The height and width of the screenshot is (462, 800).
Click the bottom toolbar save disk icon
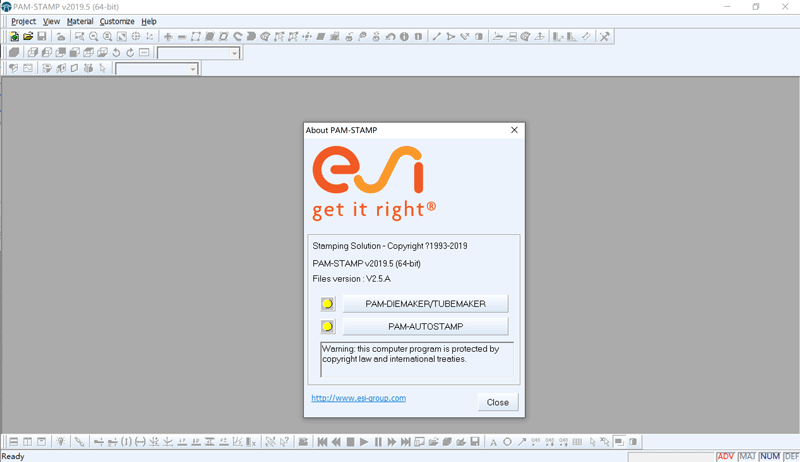click(475, 442)
